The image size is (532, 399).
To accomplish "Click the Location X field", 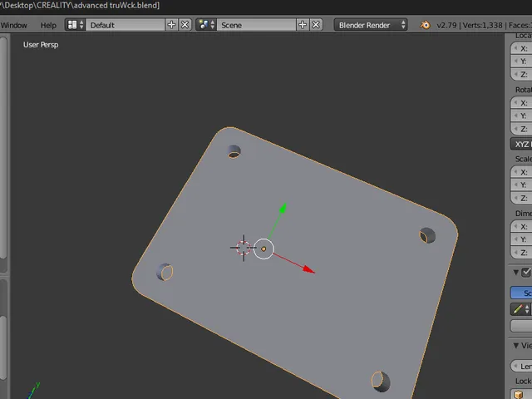I will pos(521,48).
